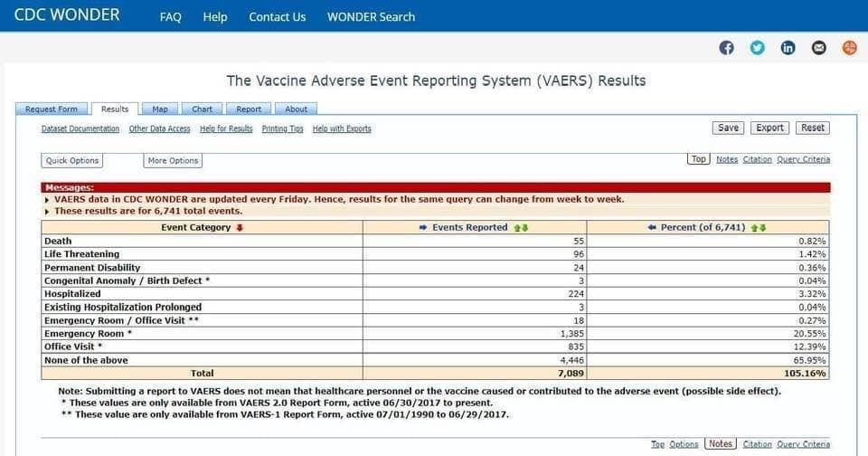This screenshot has height=456, width=868.
Task: Click boxed Top button above Messages bar
Action: 699,159
